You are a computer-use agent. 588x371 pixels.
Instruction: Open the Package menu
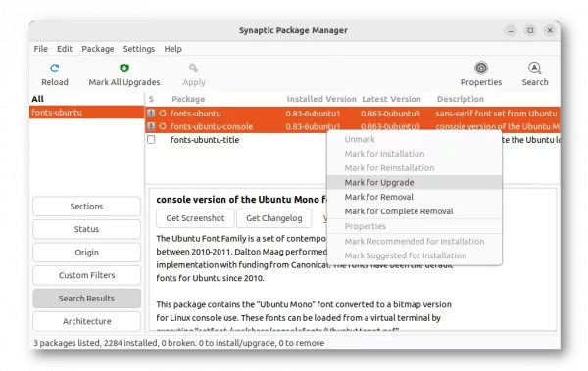[x=98, y=49]
